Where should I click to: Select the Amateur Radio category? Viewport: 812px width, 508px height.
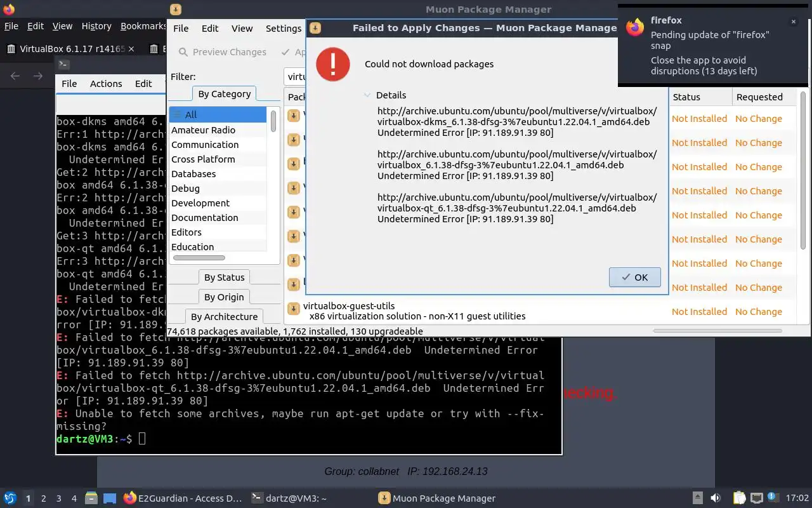point(218,130)
